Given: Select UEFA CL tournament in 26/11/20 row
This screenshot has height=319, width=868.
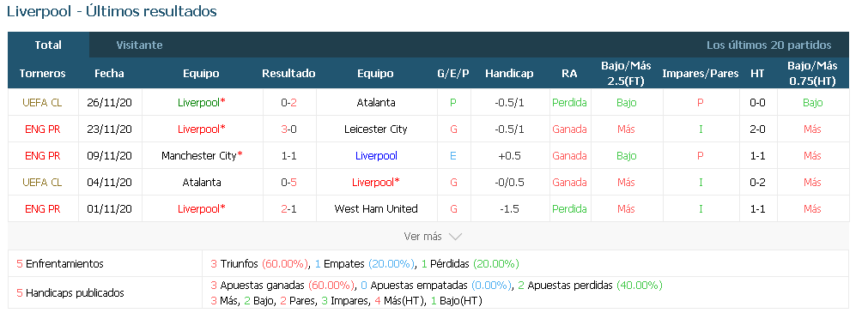Looking at the screenshot, I should pyautogui.click(x=42, y=102).
